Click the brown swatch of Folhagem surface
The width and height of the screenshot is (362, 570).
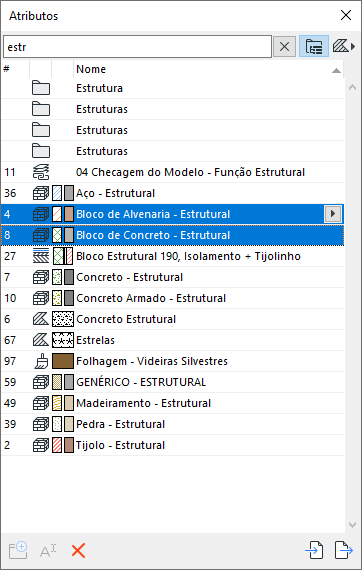click(x=63, y=361)
